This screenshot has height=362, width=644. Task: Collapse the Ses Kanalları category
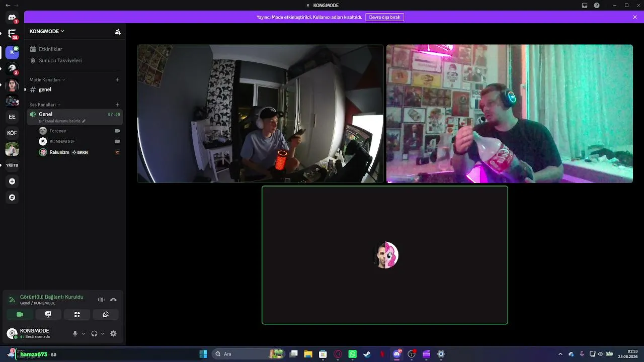(x=45, y=105)
